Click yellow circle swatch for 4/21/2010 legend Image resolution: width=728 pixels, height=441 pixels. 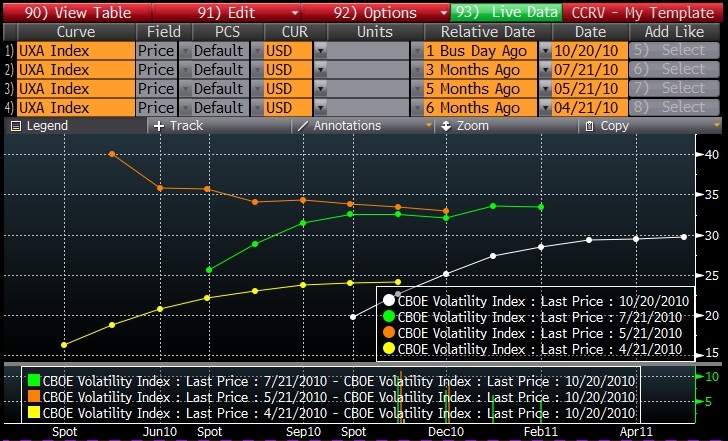(x=389, y=348)
